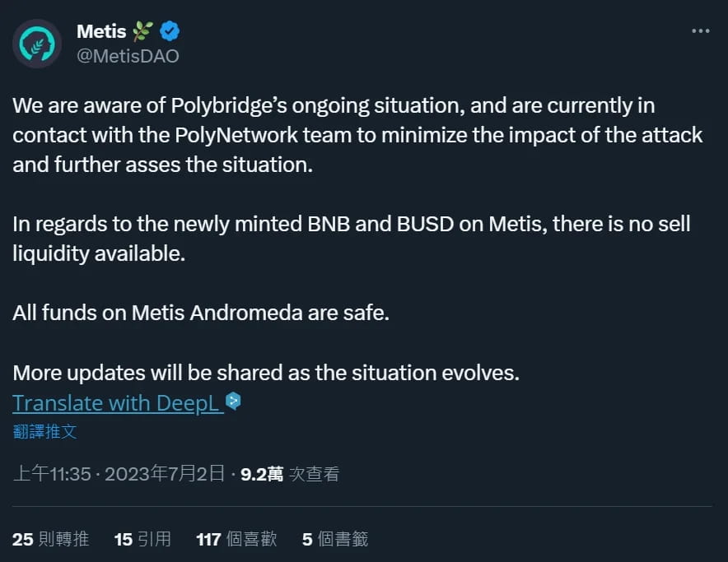
Task: Click the blue verified badge
Action: 170,32
